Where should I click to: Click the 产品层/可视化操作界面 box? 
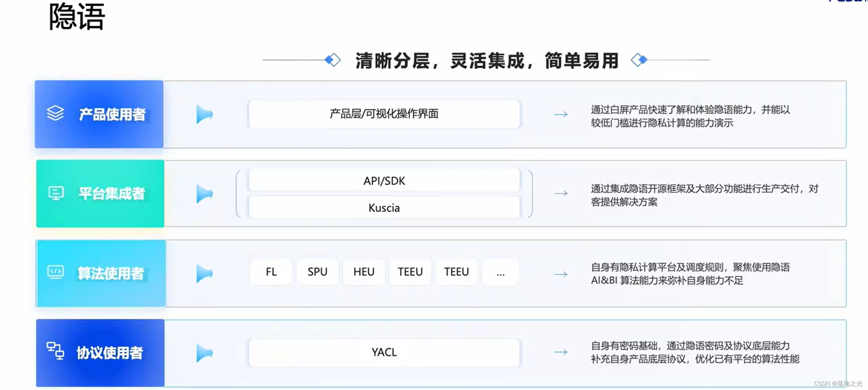coord(384,114)
